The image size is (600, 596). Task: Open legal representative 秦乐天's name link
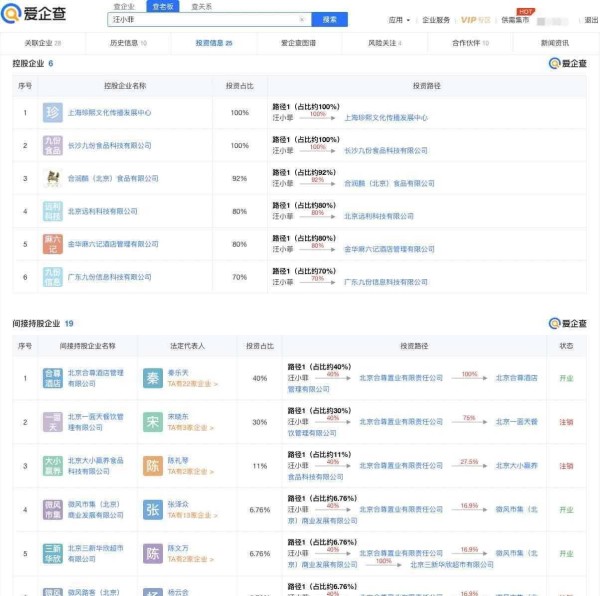(178, 373)
